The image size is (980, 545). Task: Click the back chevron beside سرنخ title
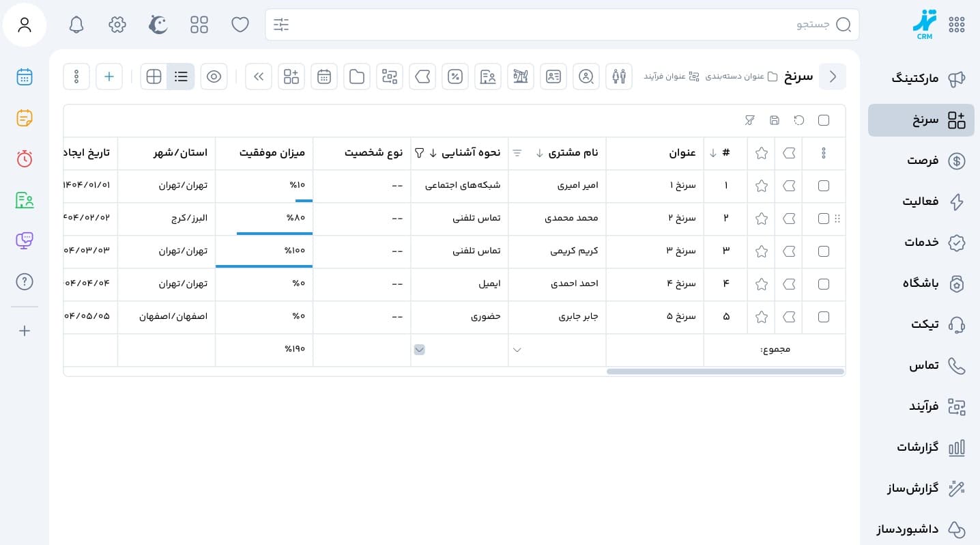[x=833, y=76]
